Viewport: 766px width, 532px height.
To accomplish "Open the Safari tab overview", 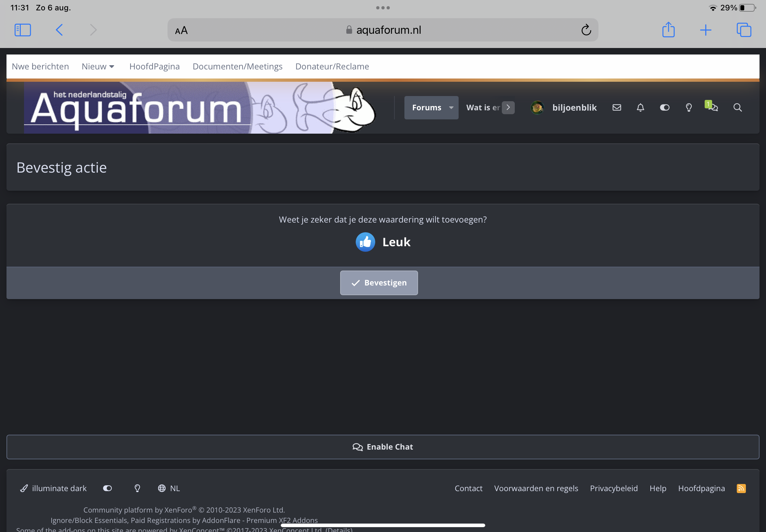I will pyautogui.click(x=744, y=30).
